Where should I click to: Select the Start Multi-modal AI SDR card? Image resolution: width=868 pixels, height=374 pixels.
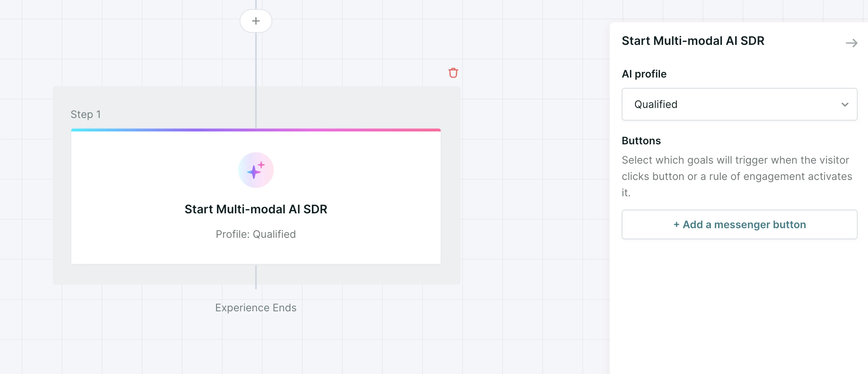coord(256,197)
